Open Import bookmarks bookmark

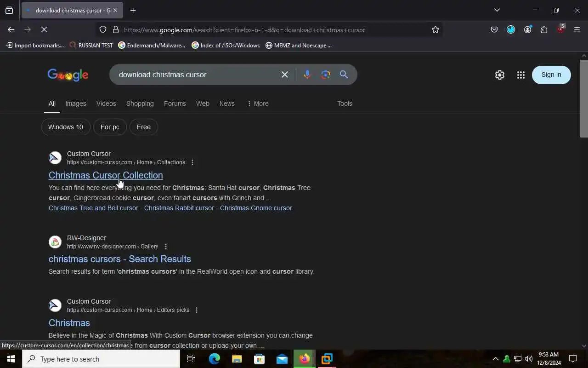point(35,45)
